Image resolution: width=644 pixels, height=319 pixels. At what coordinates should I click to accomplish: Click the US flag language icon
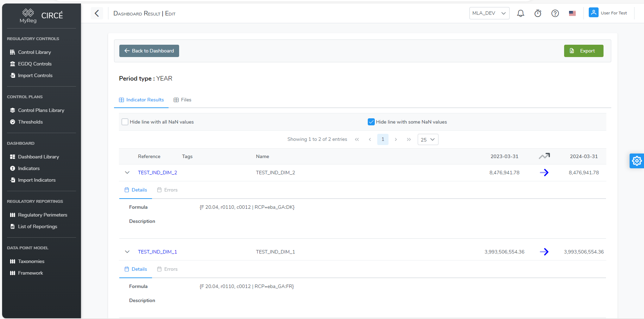pos(572,13)
